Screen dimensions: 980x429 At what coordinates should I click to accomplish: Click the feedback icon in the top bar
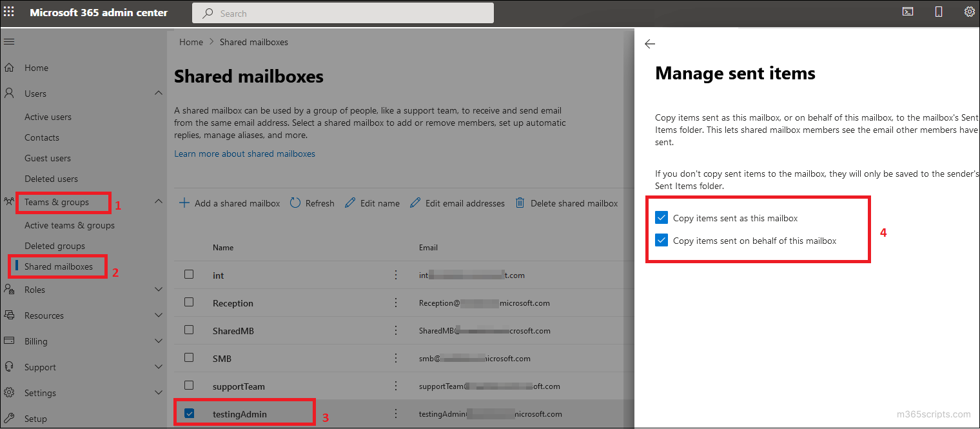(908, 11)
